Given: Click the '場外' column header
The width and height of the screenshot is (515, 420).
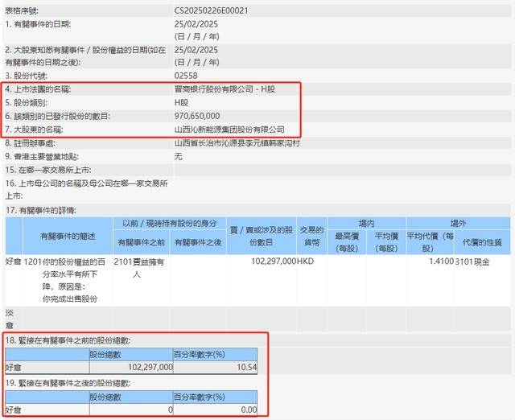Looking at the screenshot, I should pyautogui.click(x=459, y=224).
